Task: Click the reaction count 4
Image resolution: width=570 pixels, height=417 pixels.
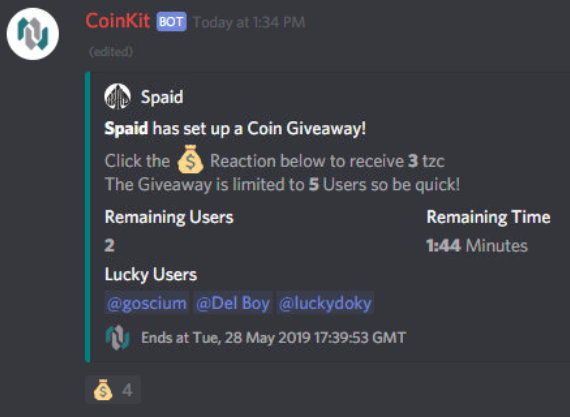Action: pyautogui.click(x=127, y=390)
